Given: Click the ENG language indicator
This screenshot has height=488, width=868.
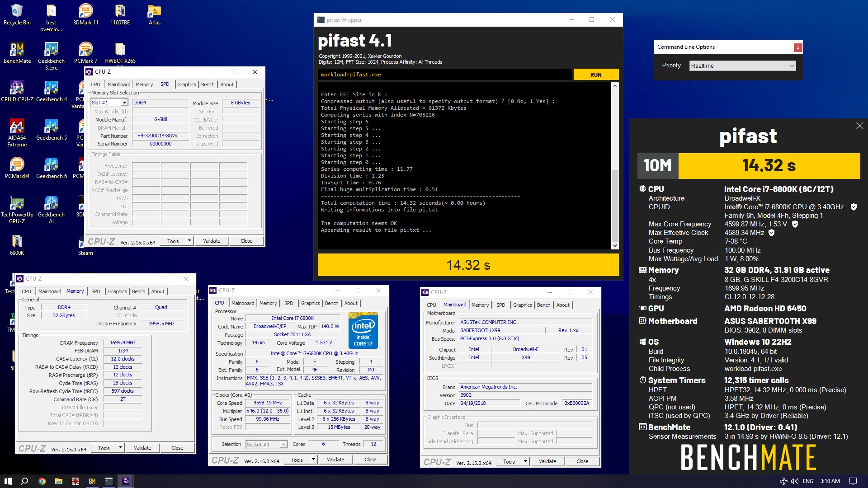Looking at the screenshot, I should (808, 481).
